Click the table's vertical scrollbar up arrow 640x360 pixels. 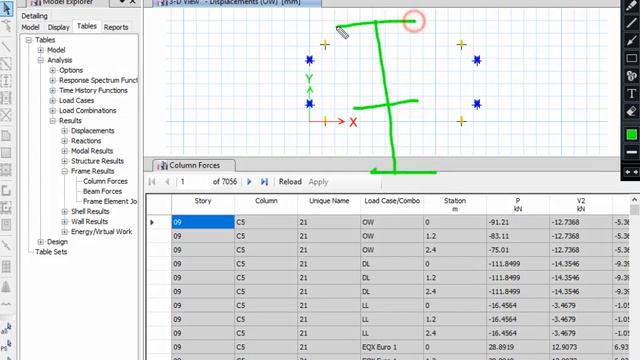tap(634, 200)
